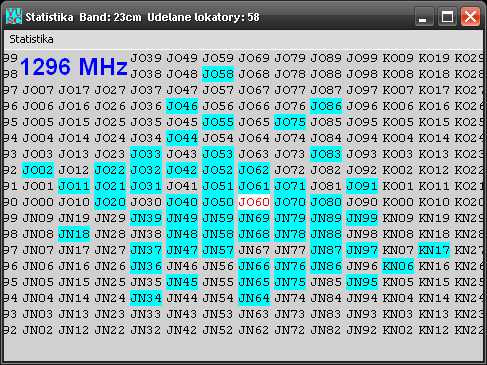Open the Statistika menu
The width and height of the screenshot is (487, 365).
tap(31, 39)
